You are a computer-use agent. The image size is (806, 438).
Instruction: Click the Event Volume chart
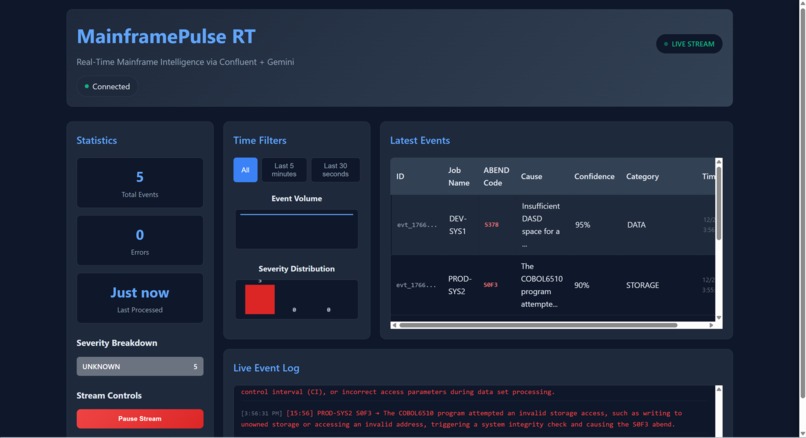[297, 229]
